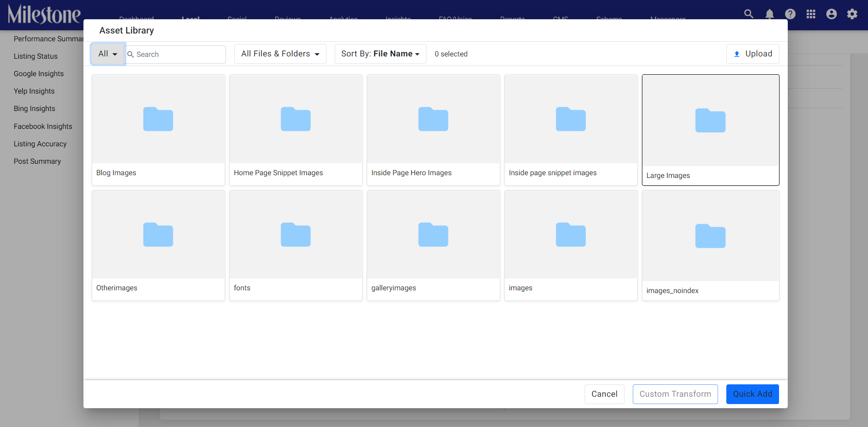Open Post Summary in sidebar
Viewport: 868px width, 427px height.
tap(37, 161)
